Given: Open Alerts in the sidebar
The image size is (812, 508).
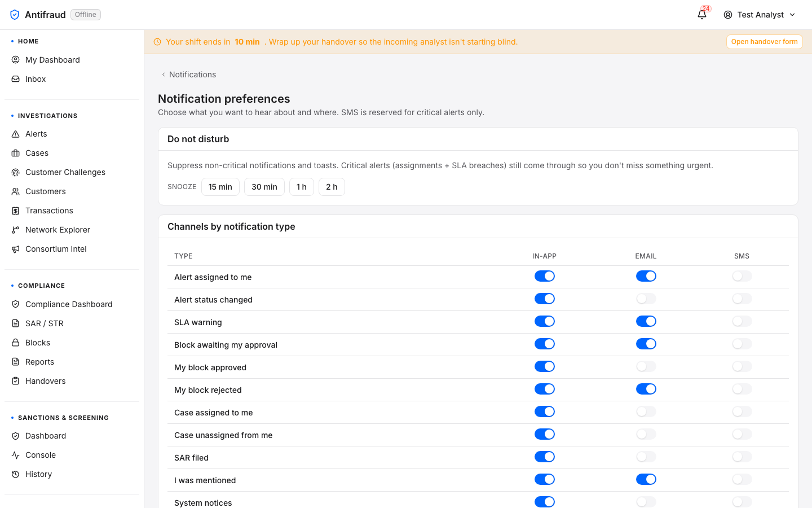Looking at the screenshot, I should [x=72, y=134].
